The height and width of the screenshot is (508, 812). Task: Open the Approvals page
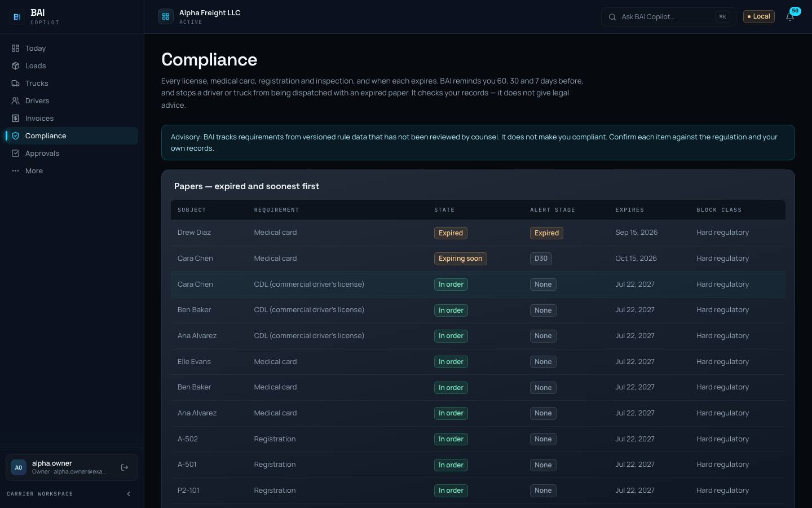72,154
